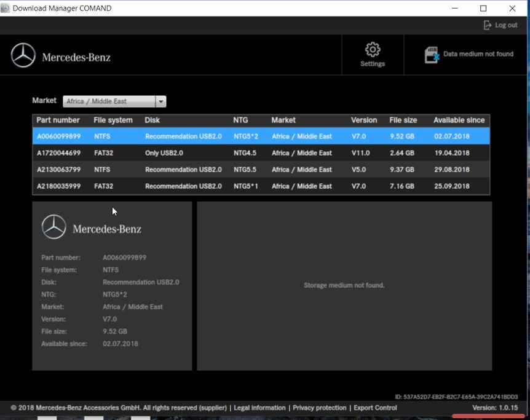Close the Download Manager COMAND window
The height and width of the screenshot is (420, 530).
coord(512,8)
